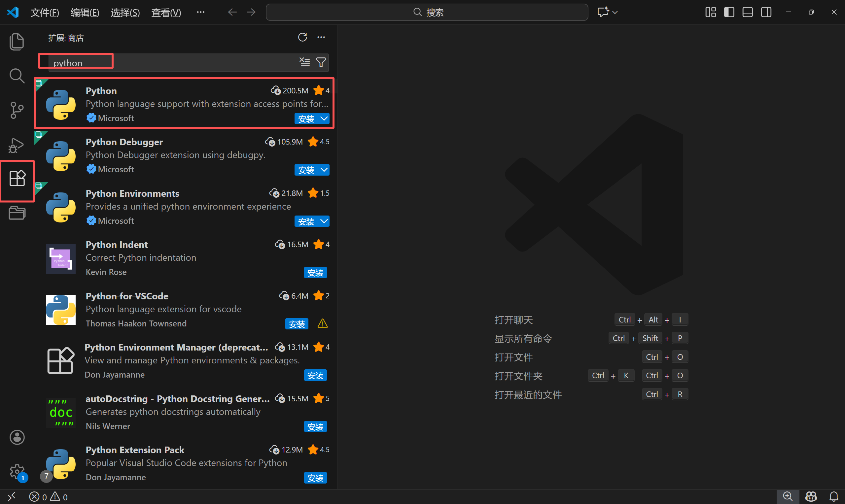Install the Python Indent extension
The image size is (845, 504).
[x=315, y=273]
